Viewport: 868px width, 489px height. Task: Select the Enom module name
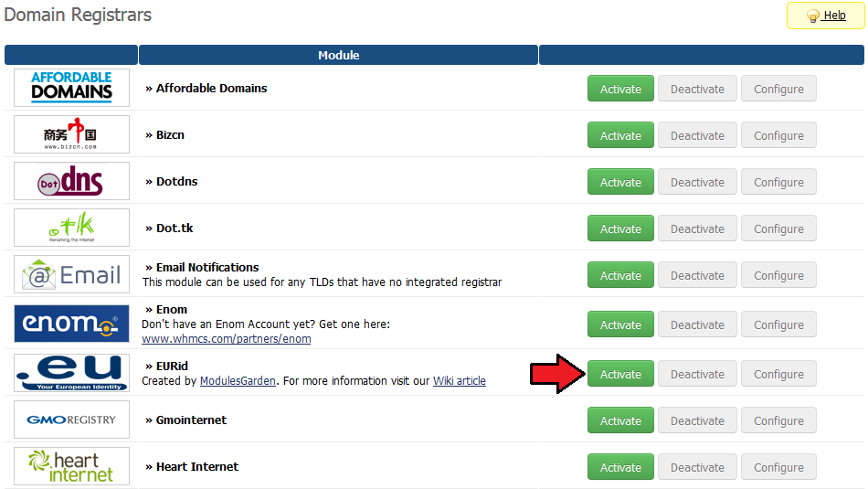(172, 309)
